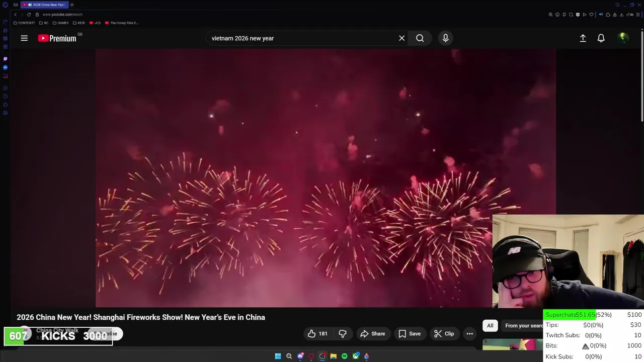Open the YouTube account avatar menu

623,38
